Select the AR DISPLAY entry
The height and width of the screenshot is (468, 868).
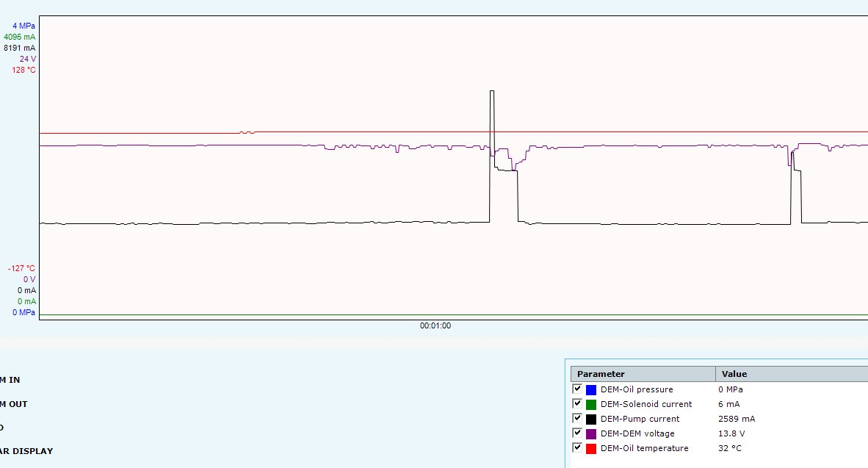pos(26,451)
